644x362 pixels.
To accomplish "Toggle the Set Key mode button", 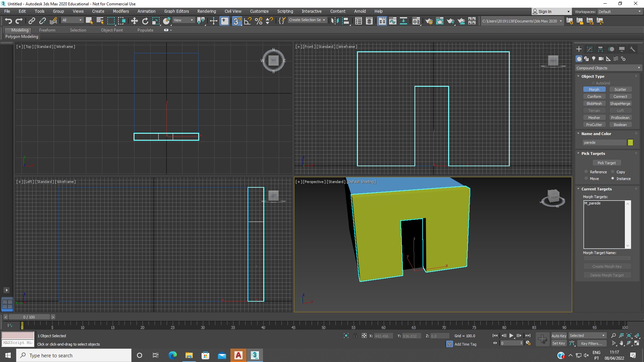I will [559, 343].
